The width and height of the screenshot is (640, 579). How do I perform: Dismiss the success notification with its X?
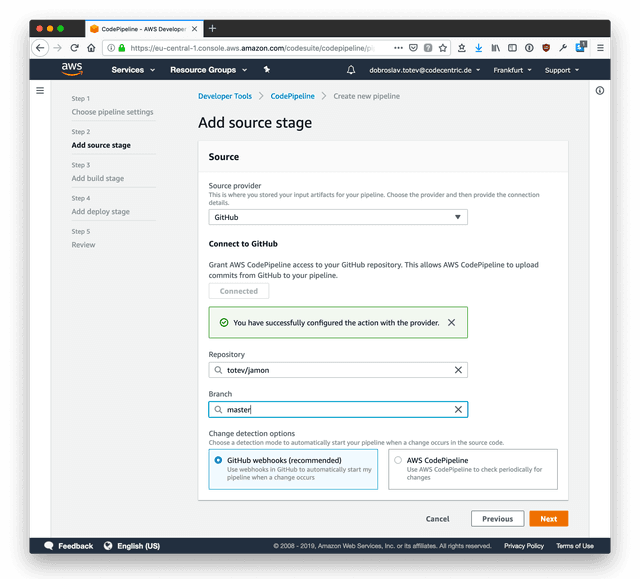point(451,323)
